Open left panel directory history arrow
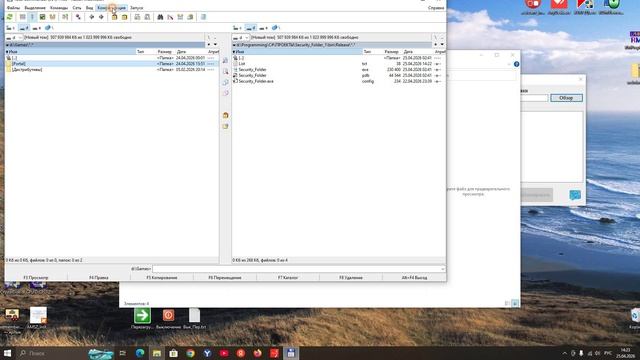 [x=215, y=44]
